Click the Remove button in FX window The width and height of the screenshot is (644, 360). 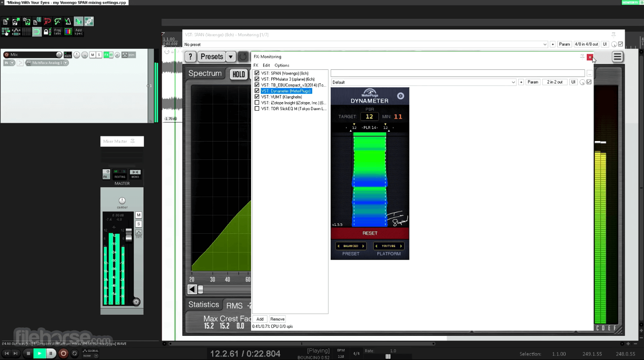[277, 319]
